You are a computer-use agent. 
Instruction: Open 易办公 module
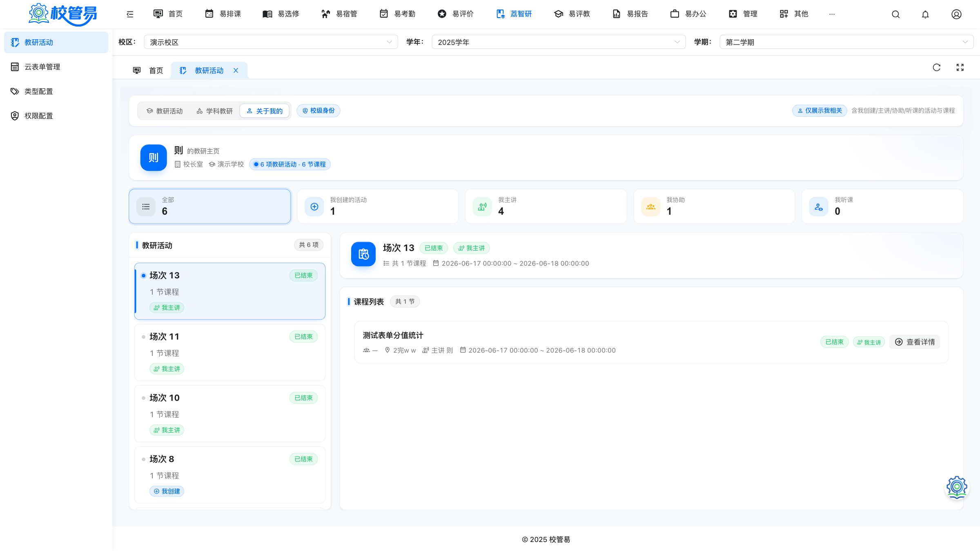click(x=688, y=14)
